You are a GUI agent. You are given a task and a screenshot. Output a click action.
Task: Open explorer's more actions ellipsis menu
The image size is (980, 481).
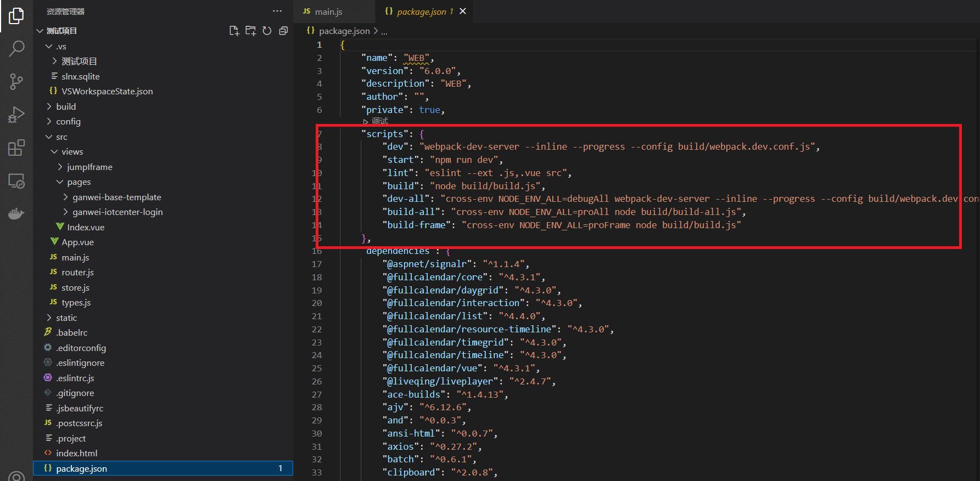click(x=277, y=11)
